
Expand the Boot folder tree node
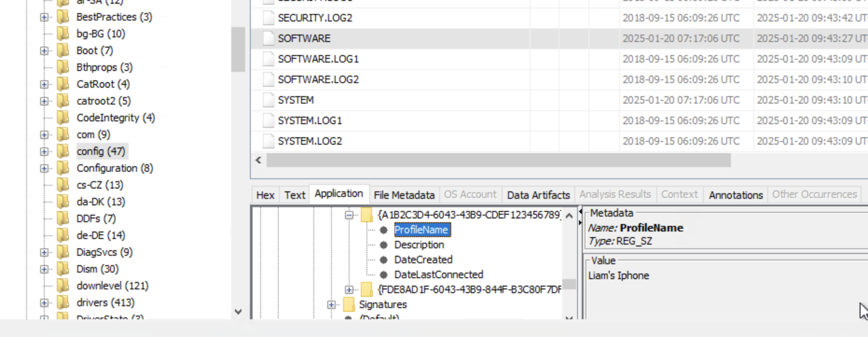[44, 51]
